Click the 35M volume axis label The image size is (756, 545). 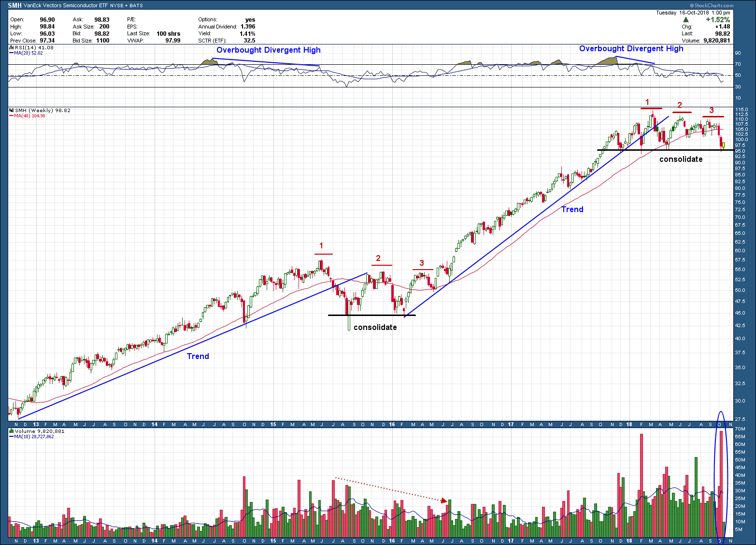pos(739,483)
